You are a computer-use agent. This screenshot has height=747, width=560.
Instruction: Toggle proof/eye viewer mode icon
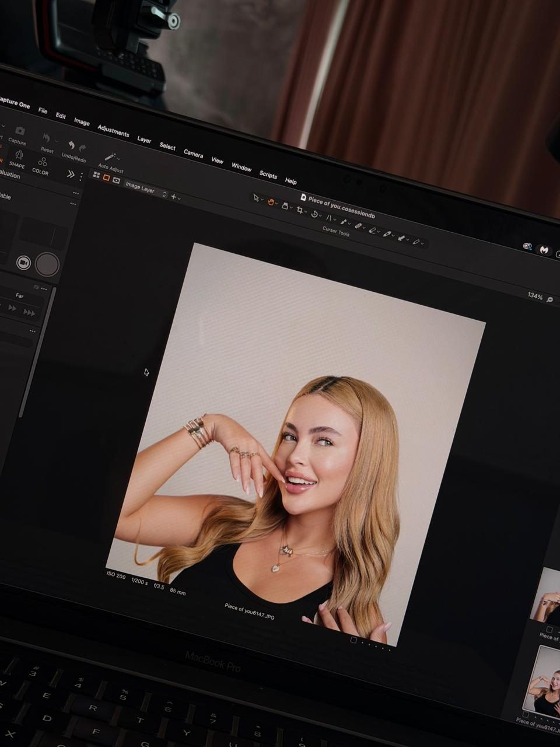tap(116, 180)
